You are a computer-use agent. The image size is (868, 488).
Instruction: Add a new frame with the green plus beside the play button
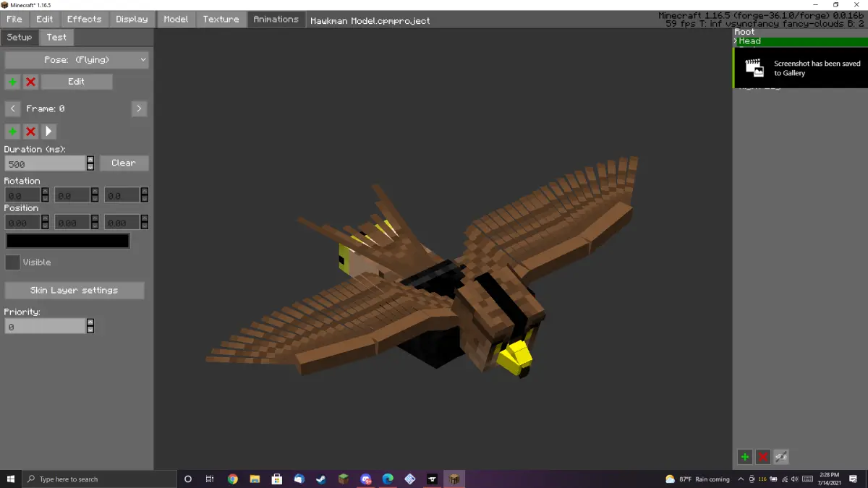12,131
